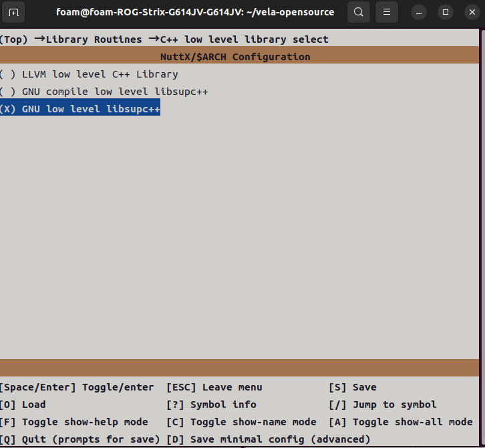Click the [/] Jump to symbol hint
This screenshot has height=448, width=485.
383,405
